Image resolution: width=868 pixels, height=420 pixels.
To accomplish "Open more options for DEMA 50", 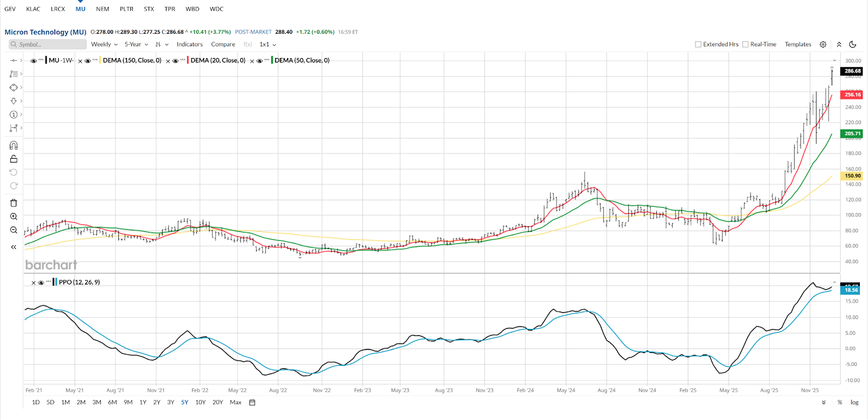I will click(267, 60).
